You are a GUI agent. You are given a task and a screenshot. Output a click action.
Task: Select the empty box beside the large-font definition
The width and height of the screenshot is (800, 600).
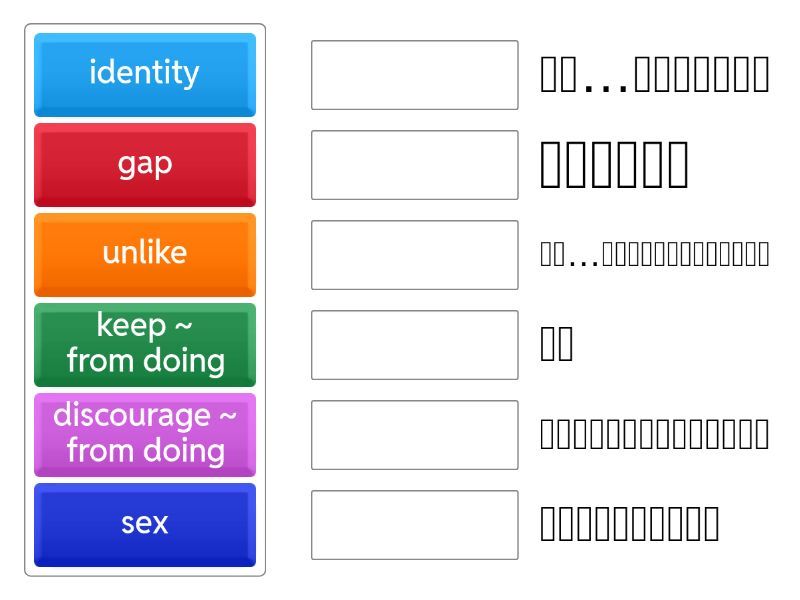point(414,165)
